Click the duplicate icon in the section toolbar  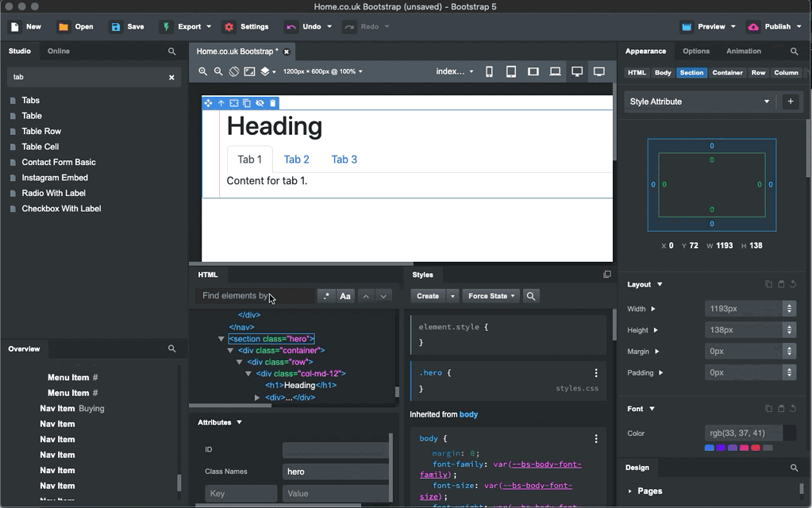point(247,103)
